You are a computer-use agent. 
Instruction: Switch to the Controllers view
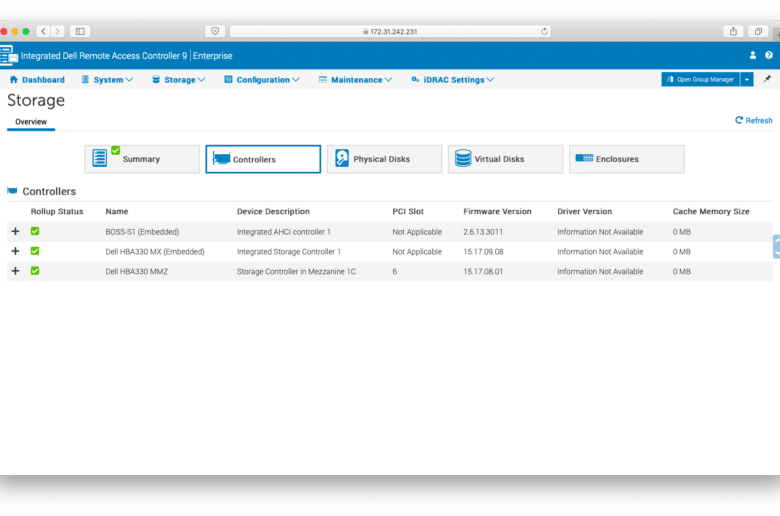[263, 159]
